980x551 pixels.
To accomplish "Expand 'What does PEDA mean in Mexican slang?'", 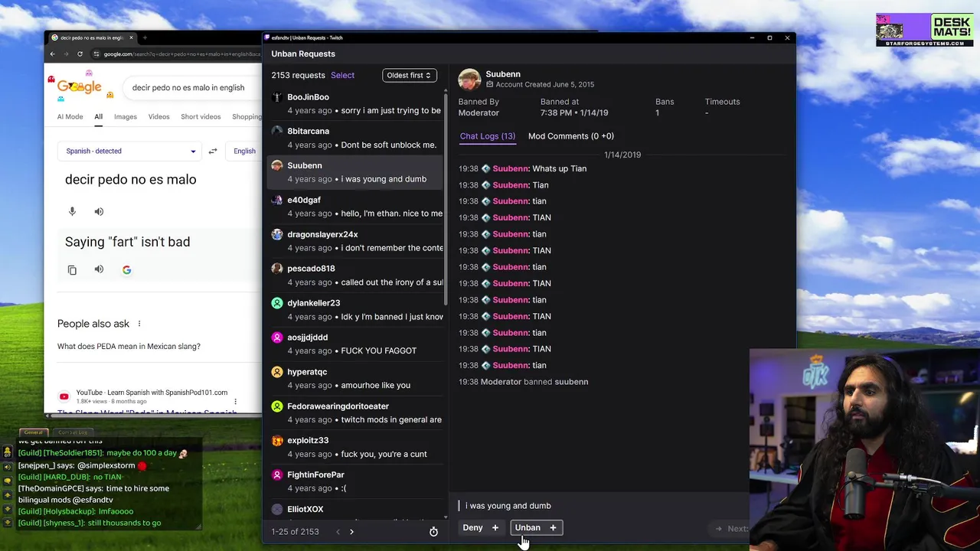I will (x=158, y=347).
